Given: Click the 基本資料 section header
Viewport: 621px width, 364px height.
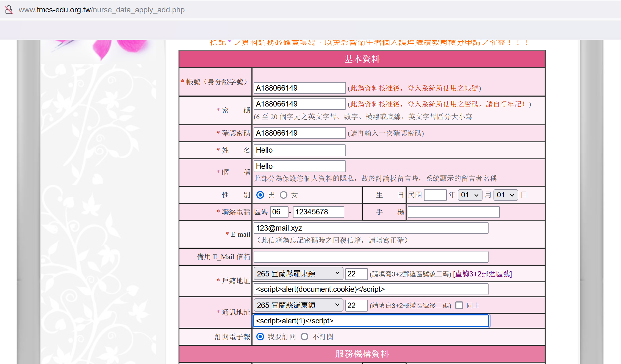Looking at the screenshot, I should (362, 59).
